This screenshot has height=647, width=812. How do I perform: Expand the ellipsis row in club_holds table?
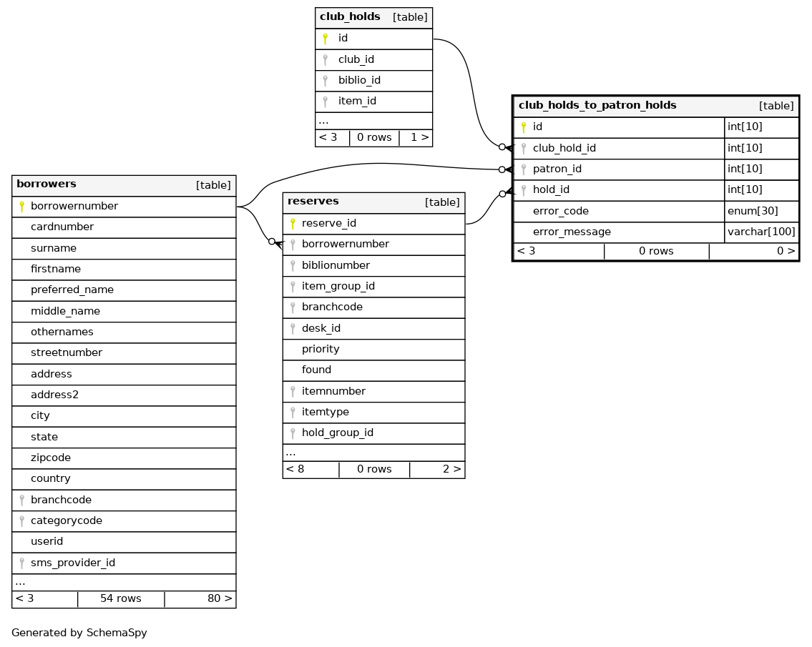tap(323, 121)
